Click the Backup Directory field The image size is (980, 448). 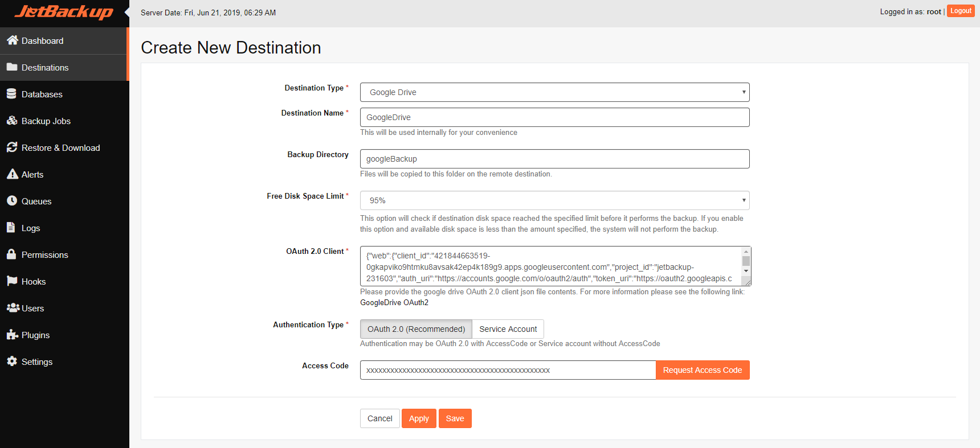(554, 159)
